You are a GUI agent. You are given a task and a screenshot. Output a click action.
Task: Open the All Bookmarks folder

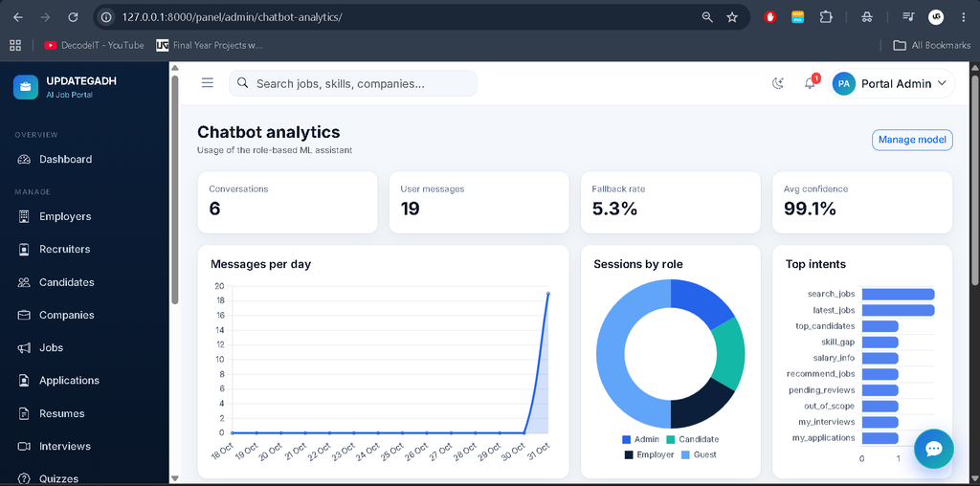pyautogui.click(x=931, y=45)
